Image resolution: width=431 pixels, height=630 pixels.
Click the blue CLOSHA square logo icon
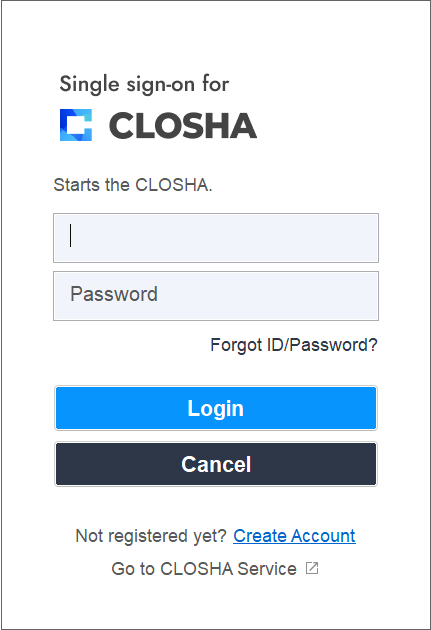tap(76, 125)
